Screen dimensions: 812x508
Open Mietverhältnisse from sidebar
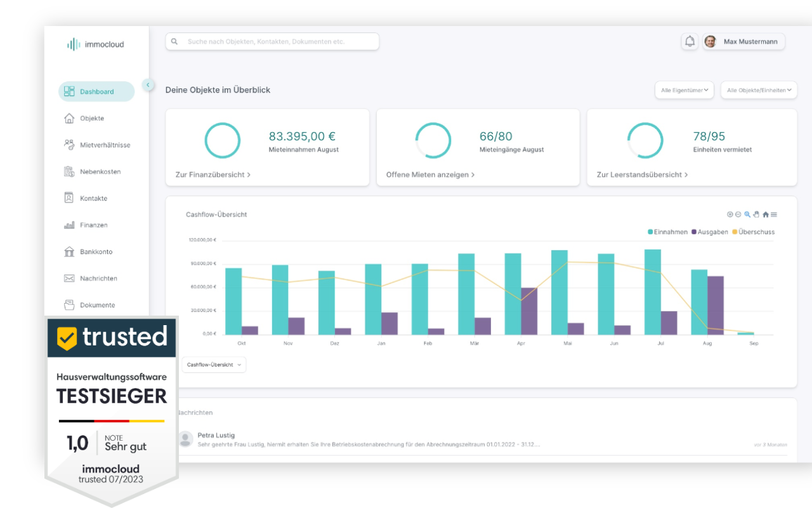pyautogui.click(x=105, y=145)
